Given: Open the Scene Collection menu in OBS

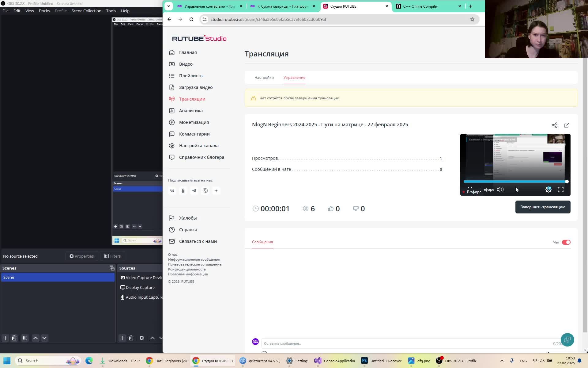Looking at the screenshot, I should coord(86,11).
